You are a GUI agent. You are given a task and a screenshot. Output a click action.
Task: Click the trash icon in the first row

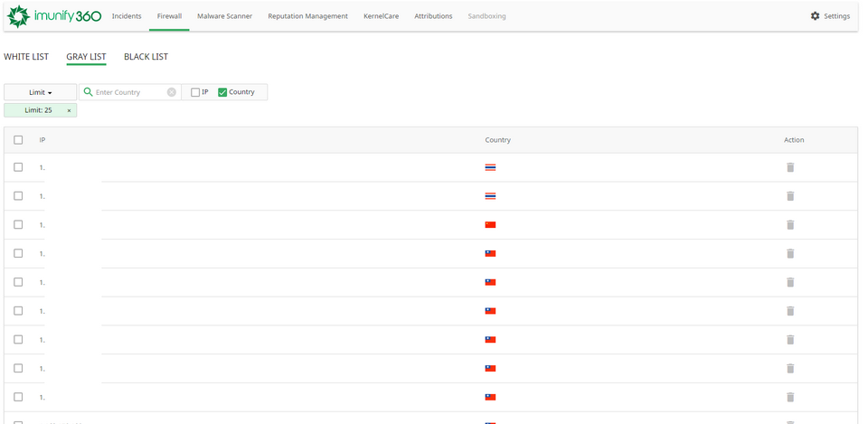pos(790,167)
